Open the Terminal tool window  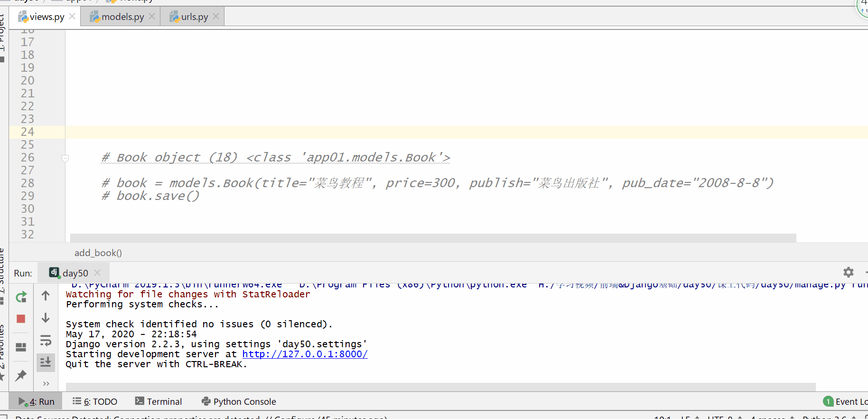(159, 401)
